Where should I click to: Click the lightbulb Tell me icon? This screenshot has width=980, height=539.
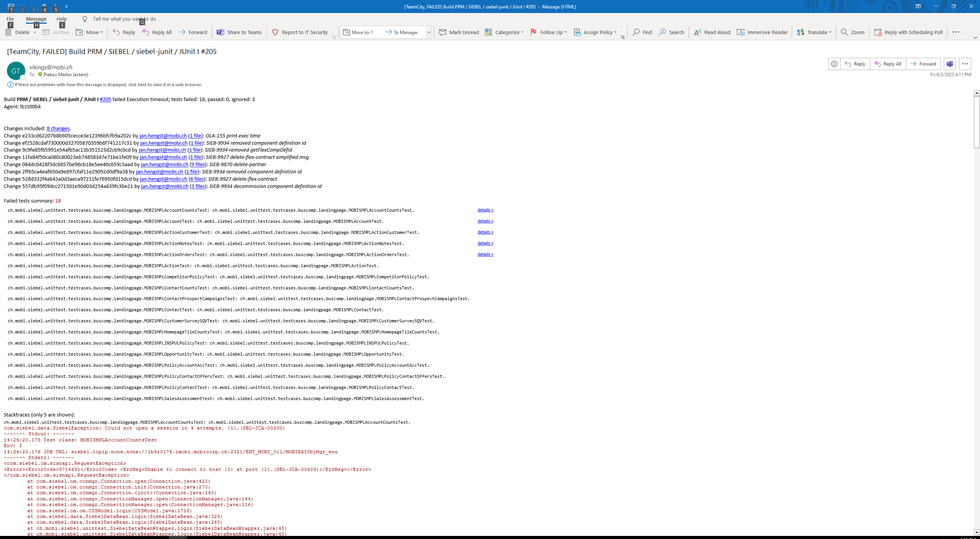tap(85, 19)
